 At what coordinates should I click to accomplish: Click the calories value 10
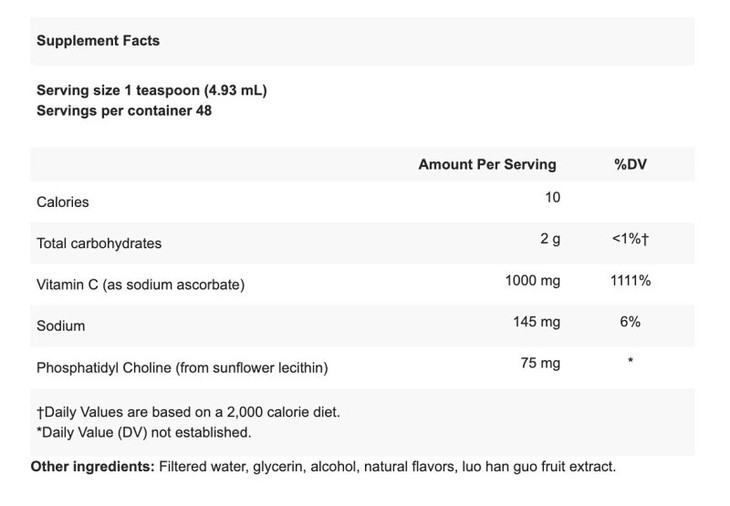point(552,198)
